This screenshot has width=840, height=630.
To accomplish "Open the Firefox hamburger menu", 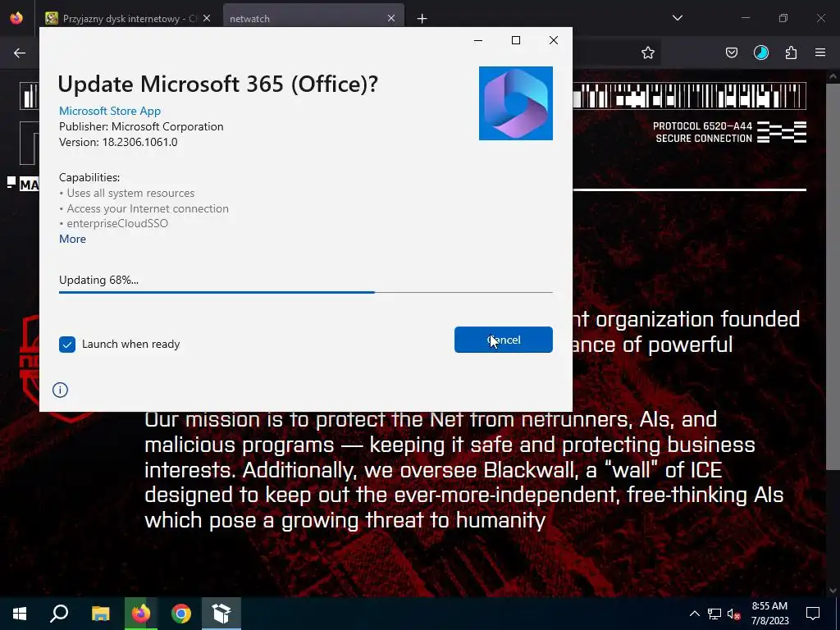I will 820,52.
